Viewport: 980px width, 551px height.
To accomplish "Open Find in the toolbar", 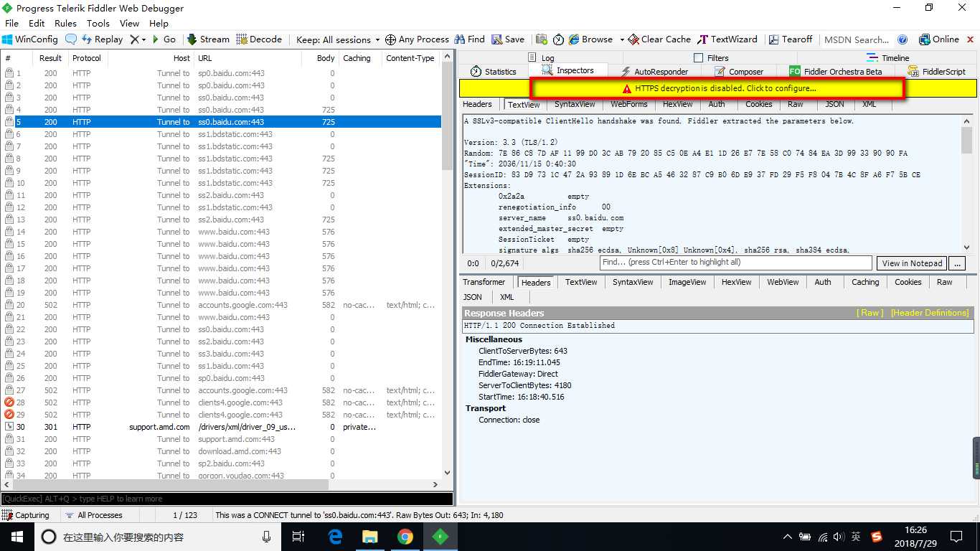I will [469, 39].
